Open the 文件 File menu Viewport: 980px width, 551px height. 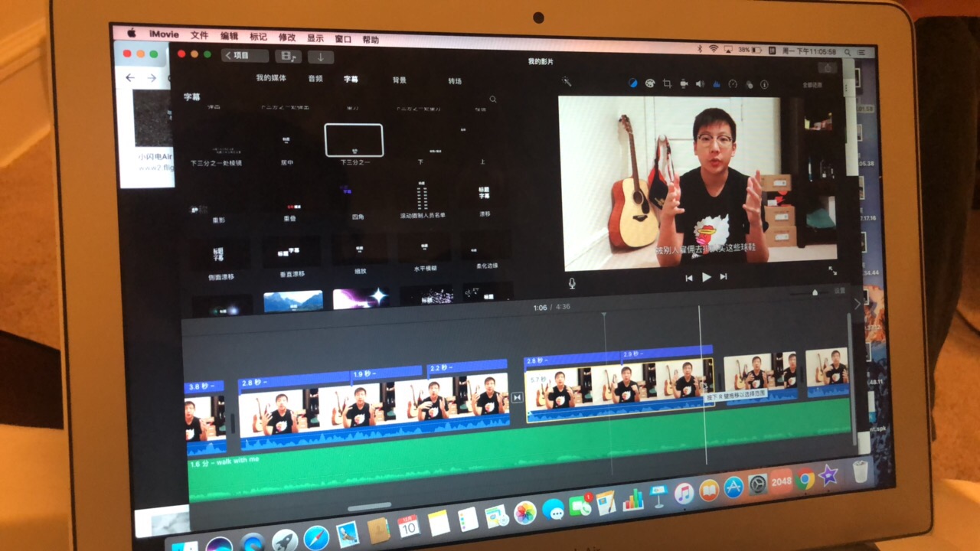coord(199,35)
